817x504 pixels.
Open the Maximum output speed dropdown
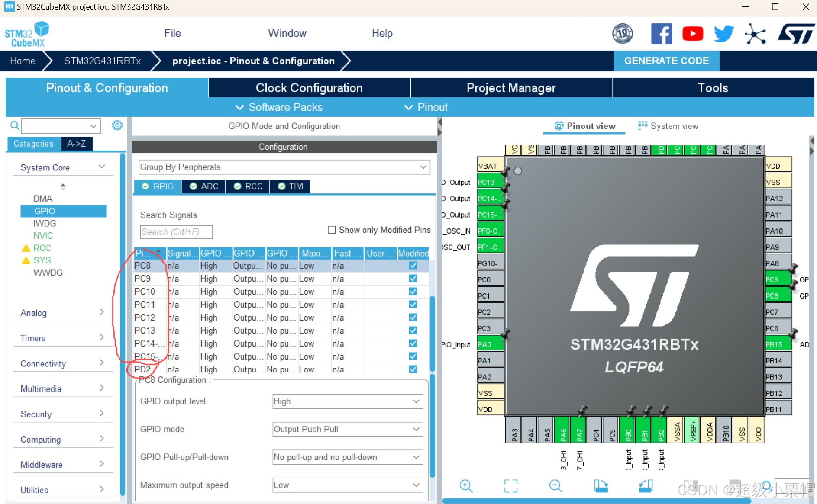coord(347,485)
